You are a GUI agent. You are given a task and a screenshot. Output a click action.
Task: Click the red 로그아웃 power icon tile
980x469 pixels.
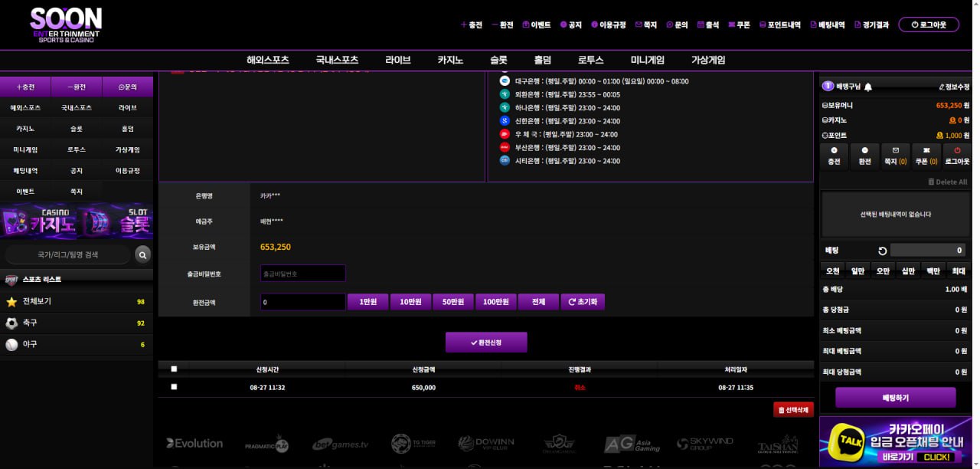tap(957, 156)
